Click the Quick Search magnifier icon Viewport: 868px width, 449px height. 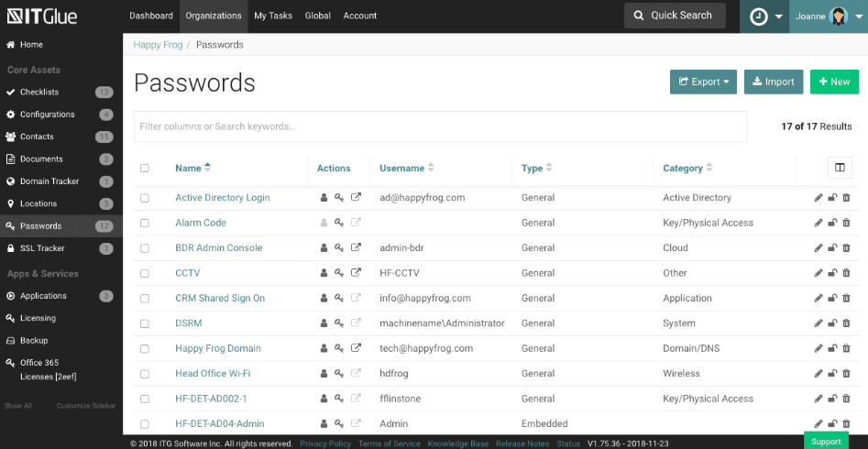coord(639,16)
